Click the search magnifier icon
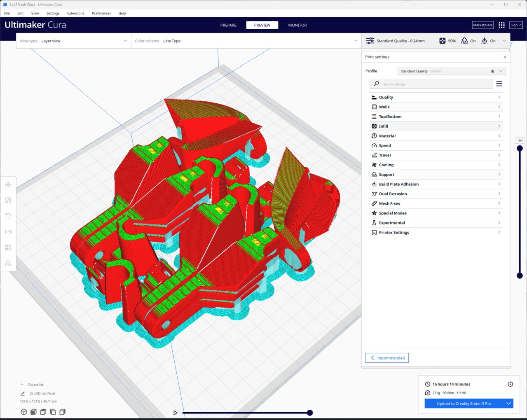527x420 pixels. (x=376, y=84)
